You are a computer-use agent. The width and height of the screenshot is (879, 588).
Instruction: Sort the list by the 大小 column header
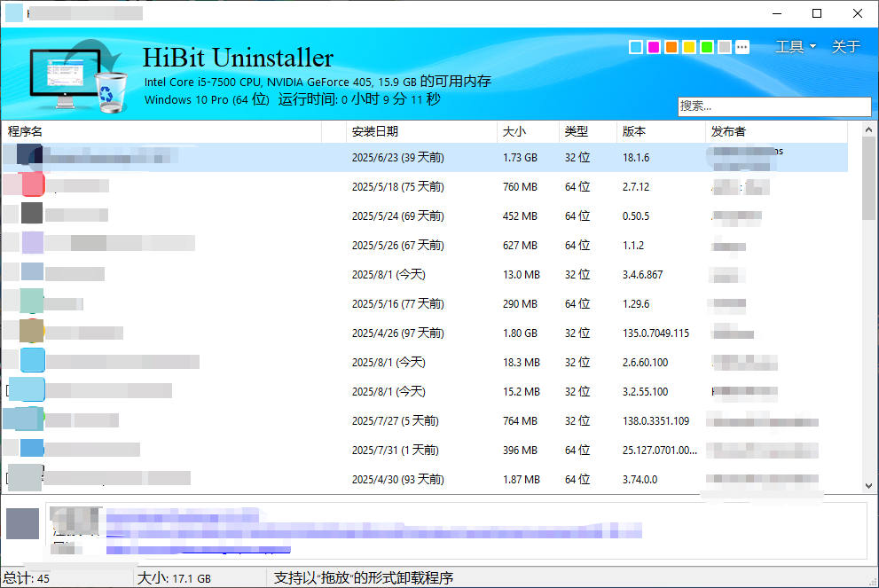click(x=515, y=130)
